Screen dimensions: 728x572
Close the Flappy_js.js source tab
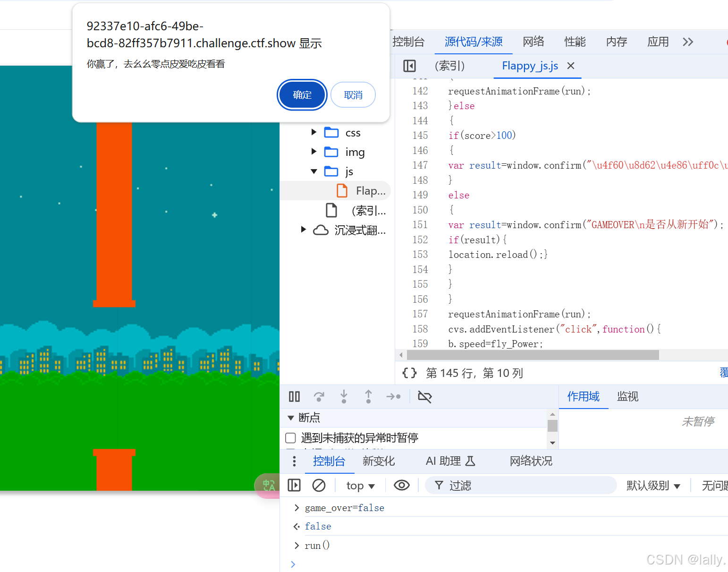pyautogui.click(x=571, y=66)
